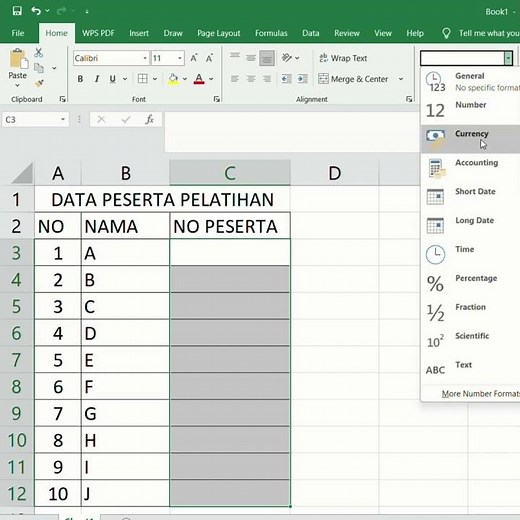520x520 pixels.
Task: Apply the yellow Fill Color bucket
Action: point(173,79)
